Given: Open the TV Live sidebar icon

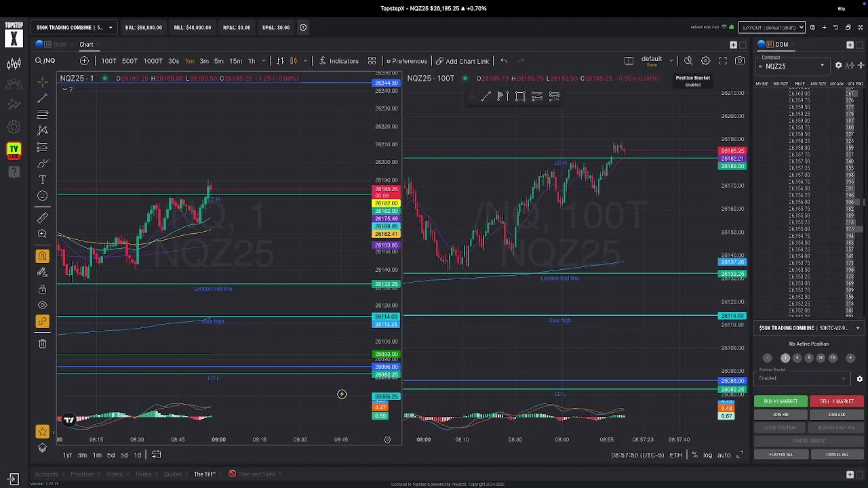Looking at the screenshot, I should 14,150.
